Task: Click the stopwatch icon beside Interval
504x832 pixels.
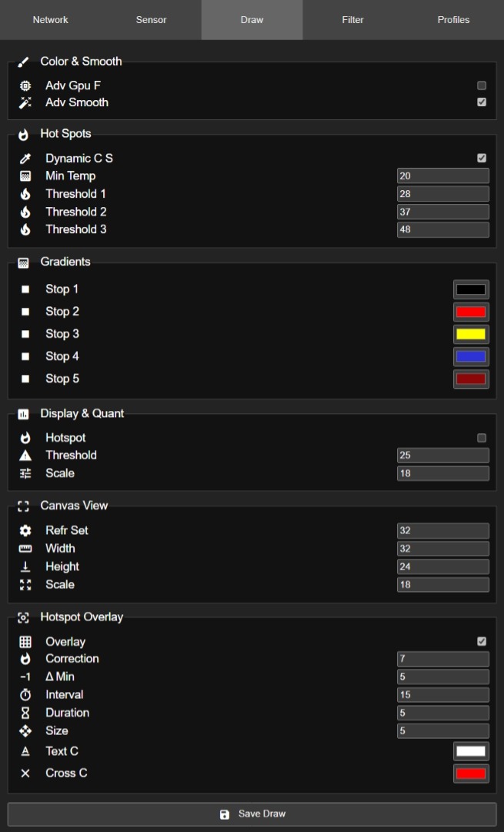Action: [25, 695]
